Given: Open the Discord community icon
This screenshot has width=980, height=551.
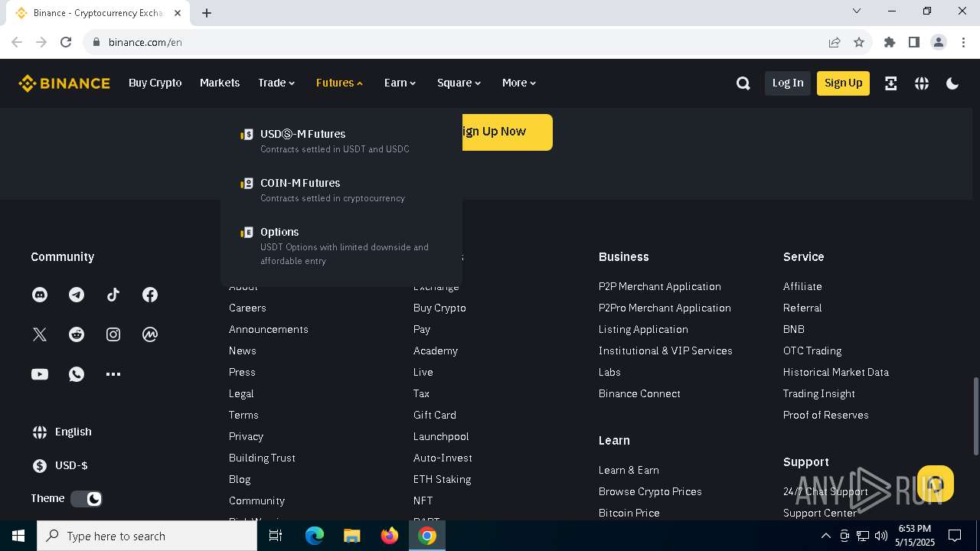Looking at the screenshot, I should click(x=40, y=295).
